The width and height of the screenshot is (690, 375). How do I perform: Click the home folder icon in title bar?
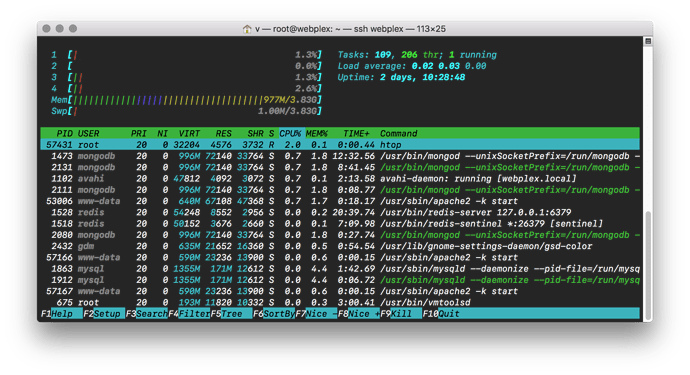247,29
